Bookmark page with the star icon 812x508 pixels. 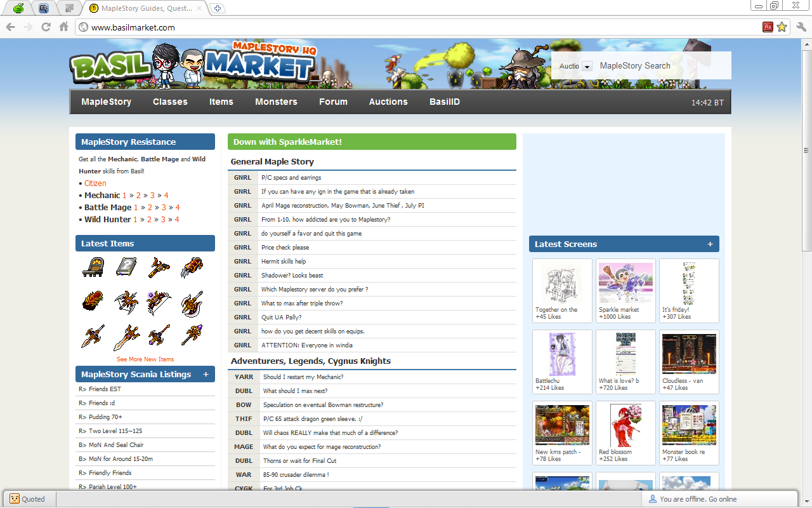tap(782, 27)
